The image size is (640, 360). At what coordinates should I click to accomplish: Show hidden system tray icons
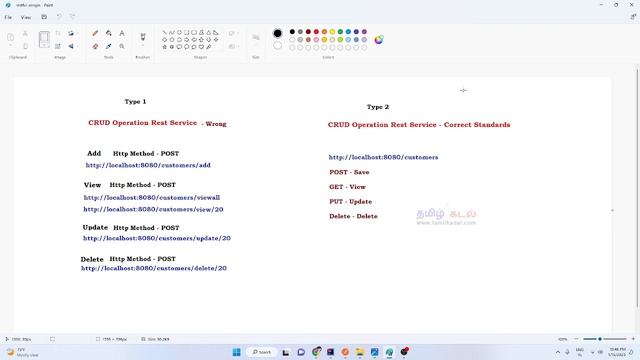point(558,352)
